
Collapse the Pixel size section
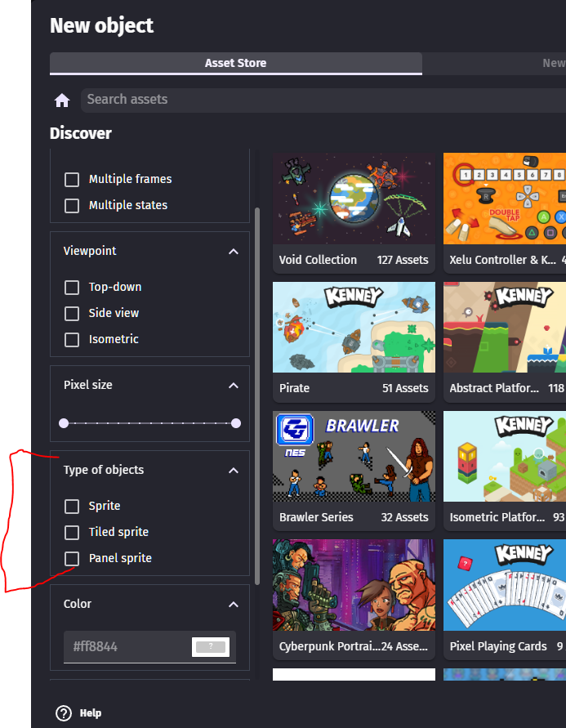(234, 386)
